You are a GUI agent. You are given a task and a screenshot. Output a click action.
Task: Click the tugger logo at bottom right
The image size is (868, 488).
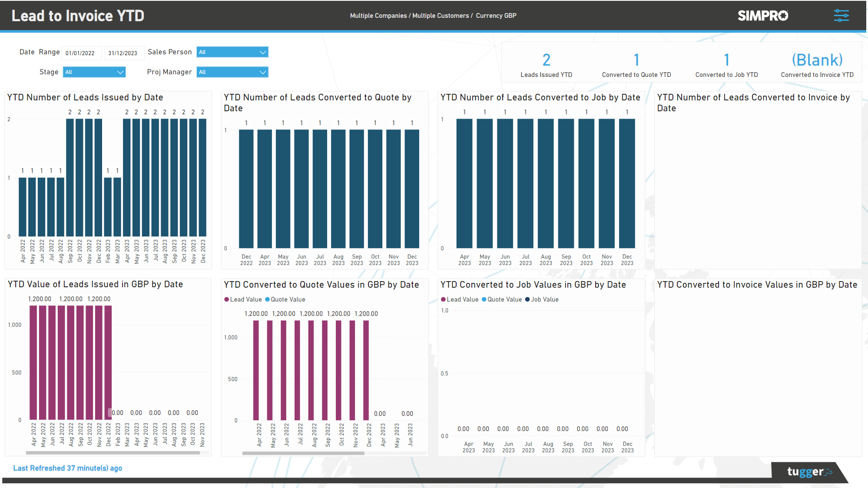point(805,471)
